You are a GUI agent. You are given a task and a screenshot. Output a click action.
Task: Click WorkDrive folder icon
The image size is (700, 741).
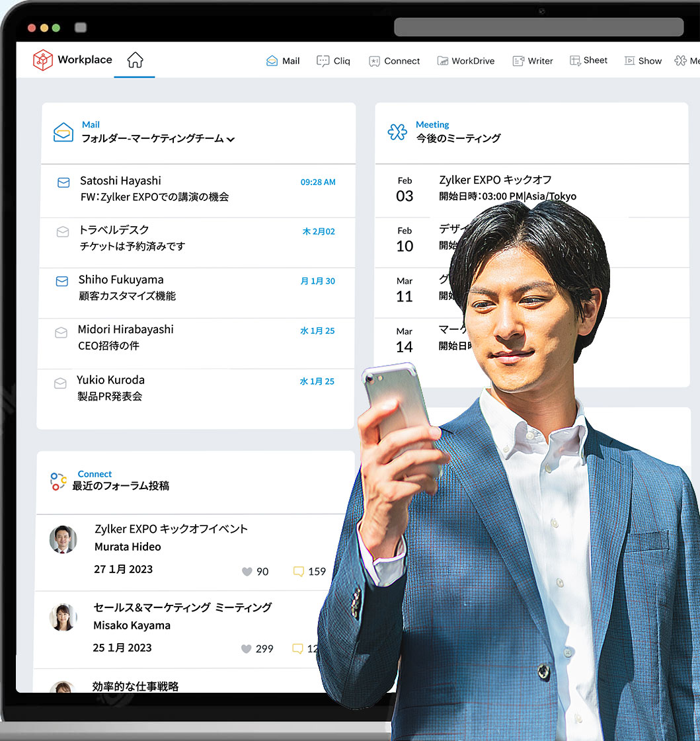pos(442,61)
